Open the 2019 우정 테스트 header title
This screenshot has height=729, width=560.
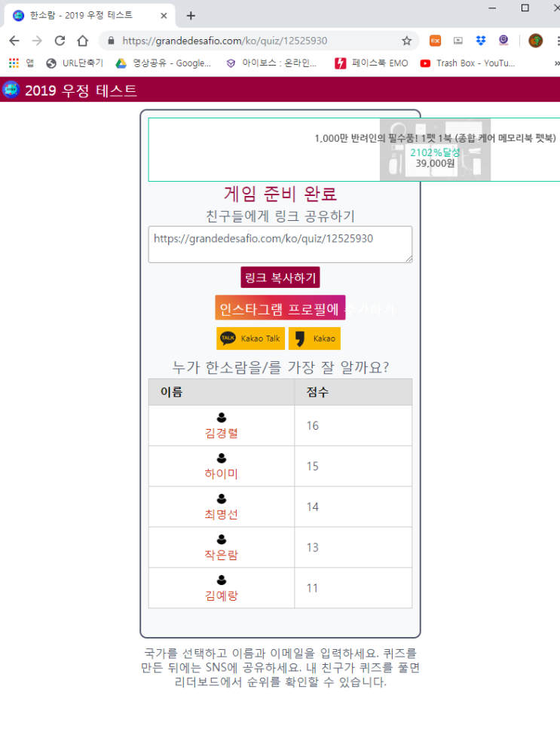81,90
